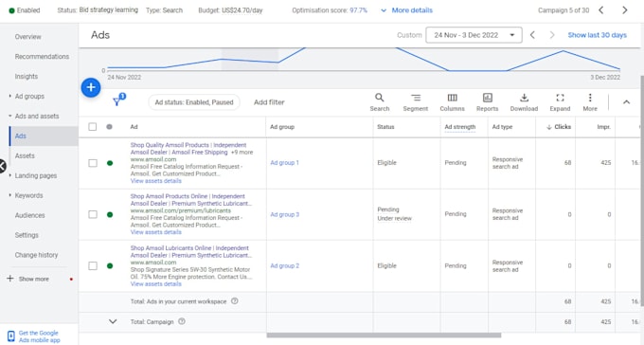Select Assets in the sidebar
This screenshot has width=644, height=345.
coord(25,155)
